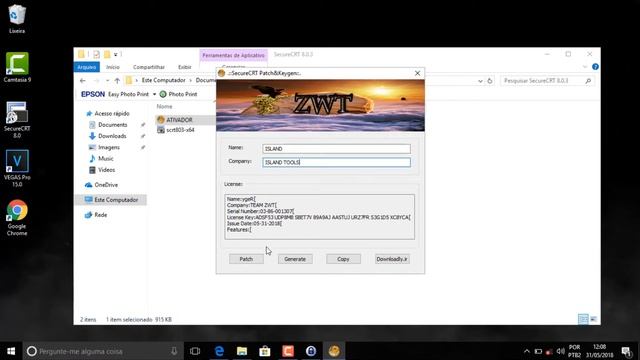Select the keygen app taskbar icon
The width and height of the screenshot is (640, 360).
(334, 351)
